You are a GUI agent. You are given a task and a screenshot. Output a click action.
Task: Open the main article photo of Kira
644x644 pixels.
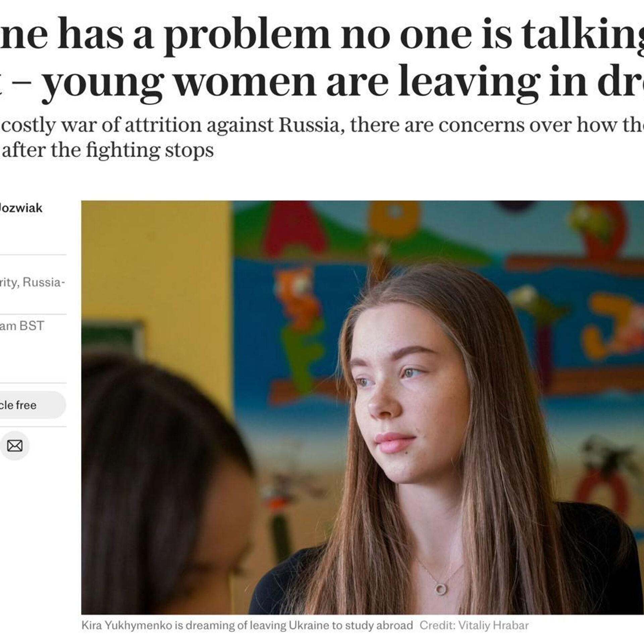coord(363,408)
